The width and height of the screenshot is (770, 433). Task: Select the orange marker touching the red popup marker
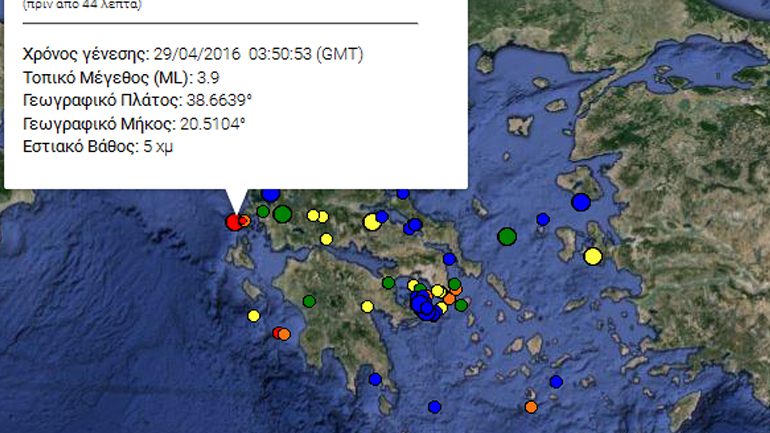coord(244,221)
